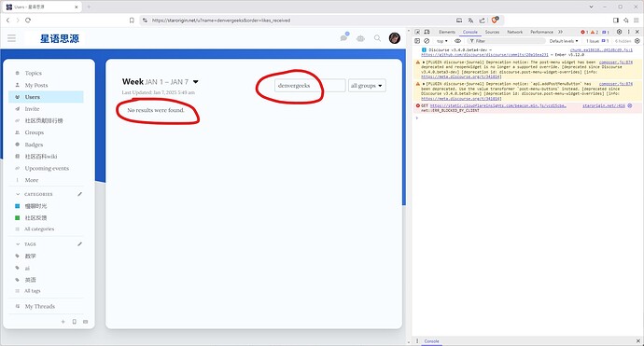Open Badges in sidebar
The width and height of the screenshot is (644, 346).
tap(34, 145)
